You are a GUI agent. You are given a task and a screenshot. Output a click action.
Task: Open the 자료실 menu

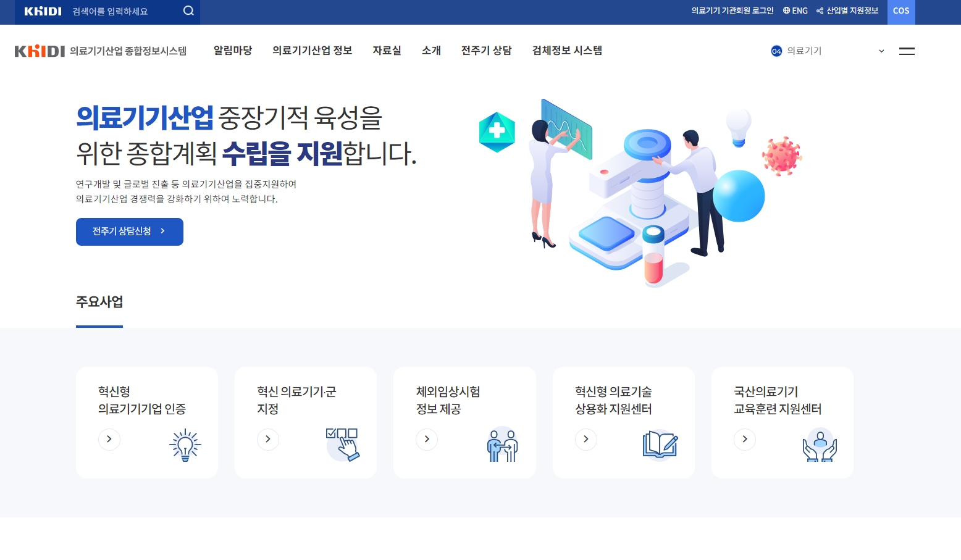click(x=387, y=51)
